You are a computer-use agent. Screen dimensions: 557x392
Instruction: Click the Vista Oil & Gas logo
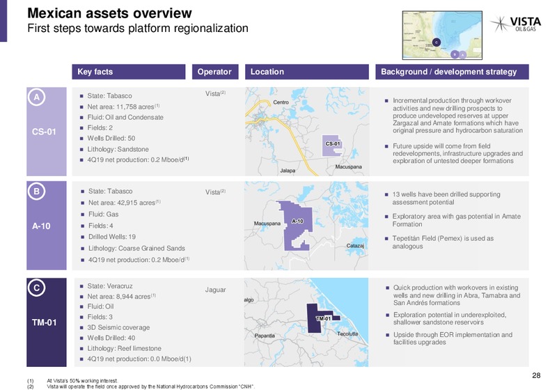tap(516, 24)
